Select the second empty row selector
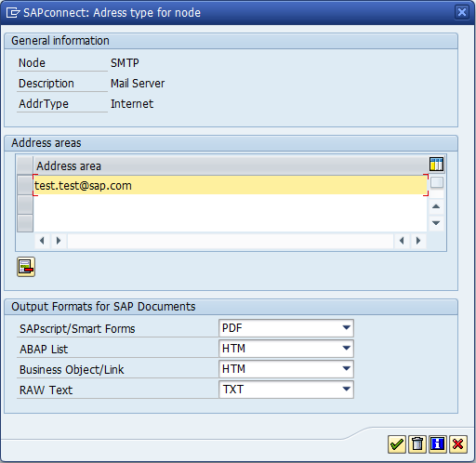This screenshot has height=463, width=476. point(25,205)
